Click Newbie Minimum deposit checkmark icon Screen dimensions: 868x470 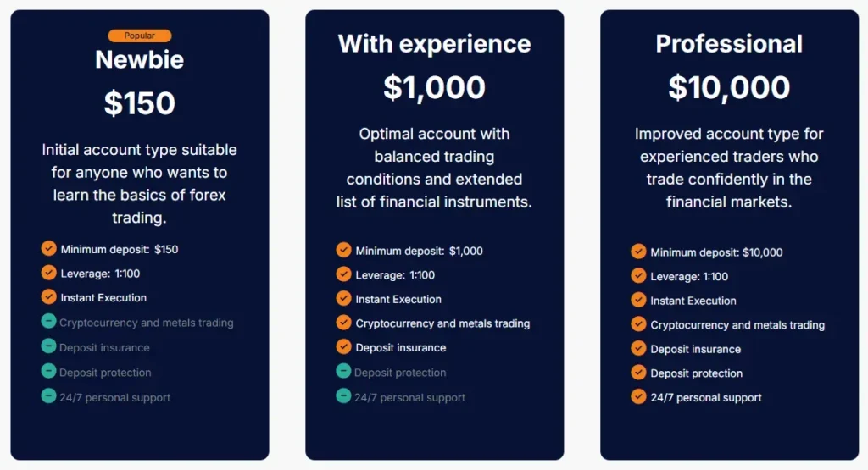[x=49, y=249]
